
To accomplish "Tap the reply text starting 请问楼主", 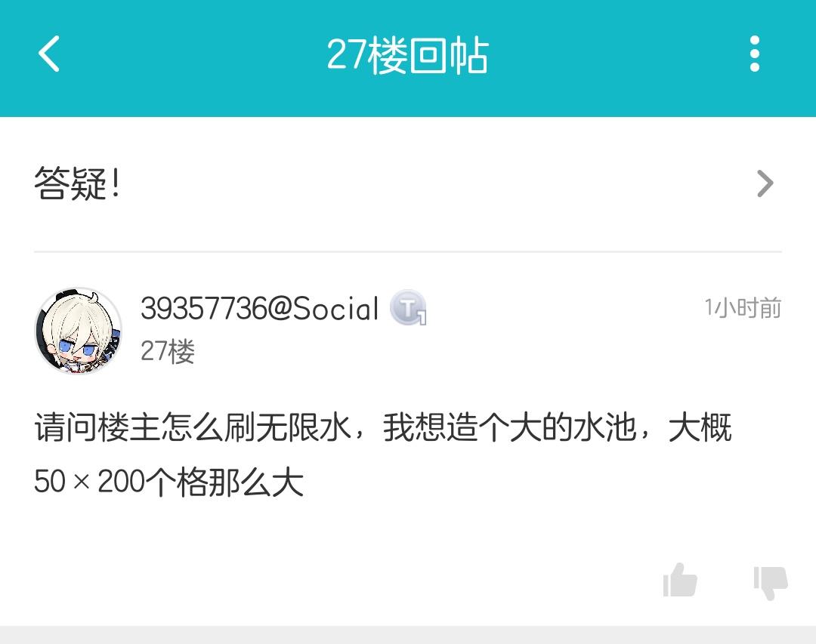I will coord(383,454).
